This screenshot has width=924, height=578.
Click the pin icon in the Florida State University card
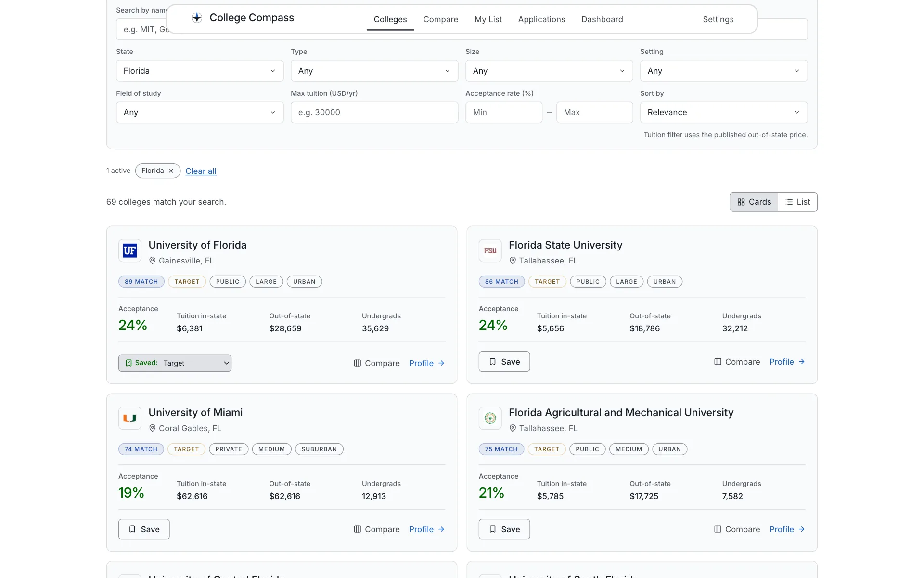click(x=513, y=261)
